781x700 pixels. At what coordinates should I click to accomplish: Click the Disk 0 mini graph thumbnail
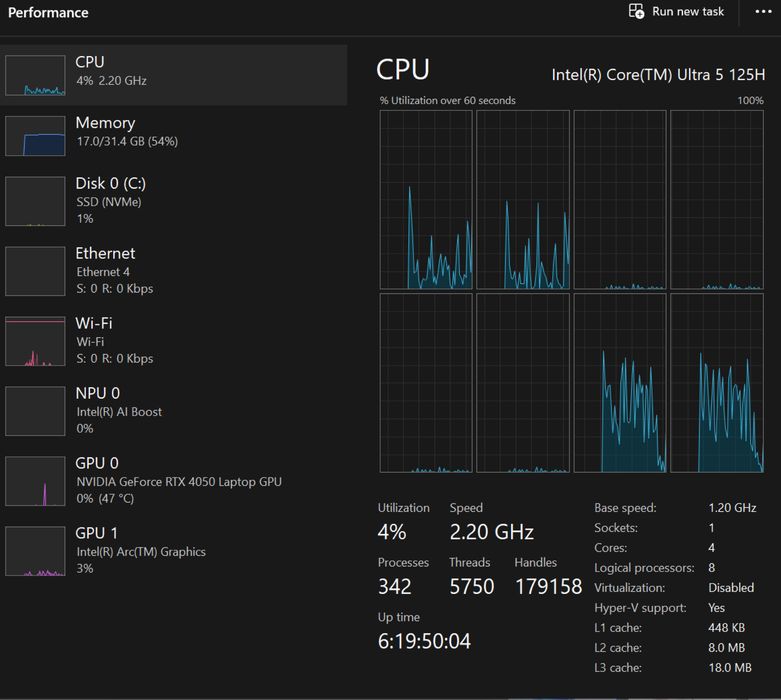pyautogui.click(x=35, y=201)
